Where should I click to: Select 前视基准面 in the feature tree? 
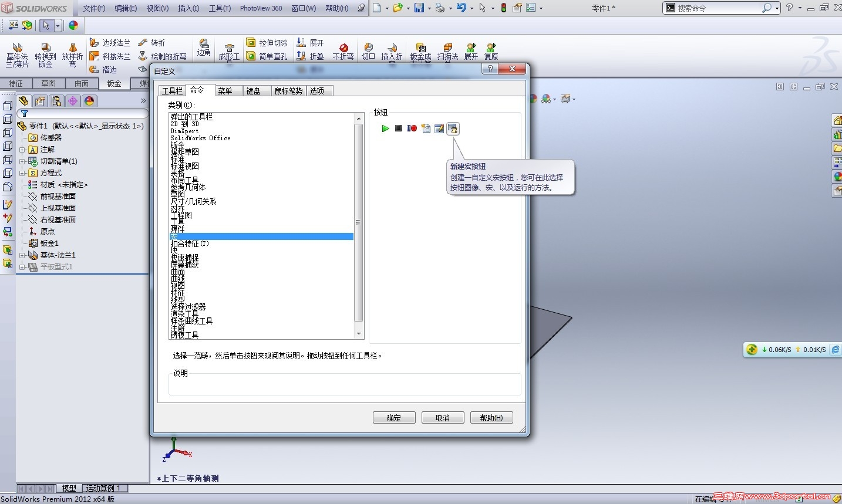pos(58,197)
